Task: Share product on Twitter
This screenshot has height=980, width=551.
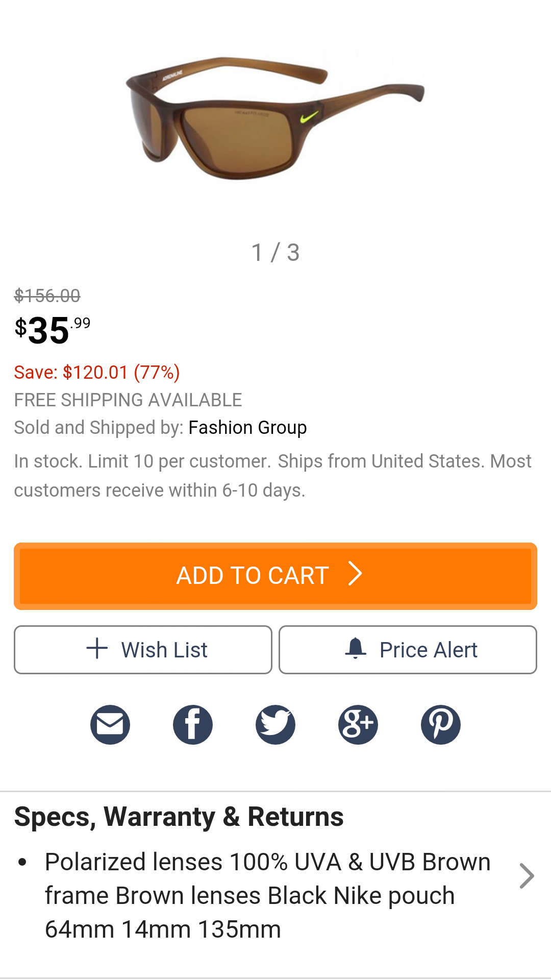Action: tap(275, 724)
